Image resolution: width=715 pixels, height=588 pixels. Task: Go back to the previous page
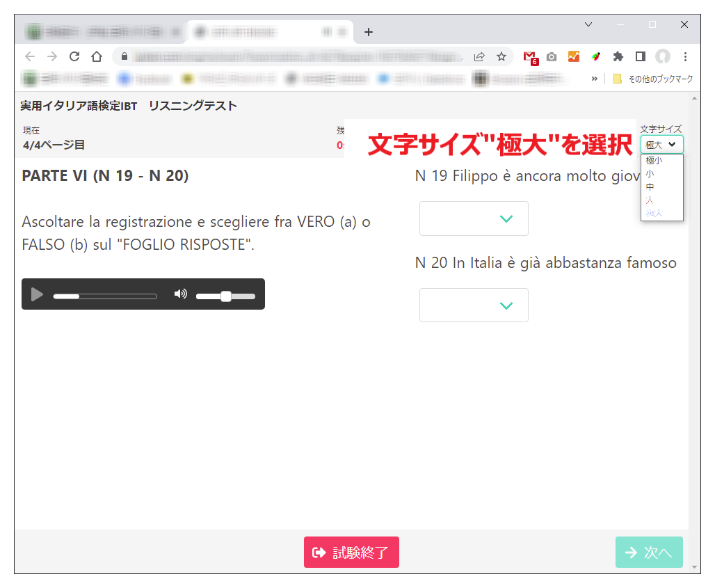30,56
